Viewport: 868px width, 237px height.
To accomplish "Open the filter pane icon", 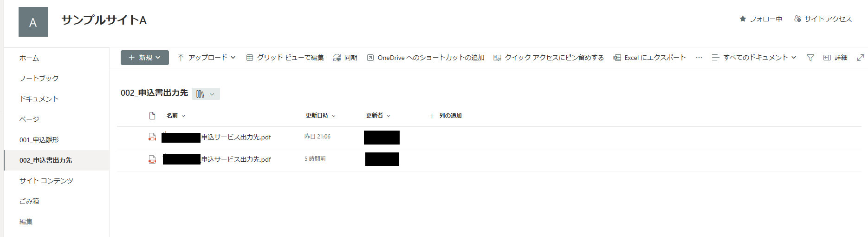I will 810,58.
